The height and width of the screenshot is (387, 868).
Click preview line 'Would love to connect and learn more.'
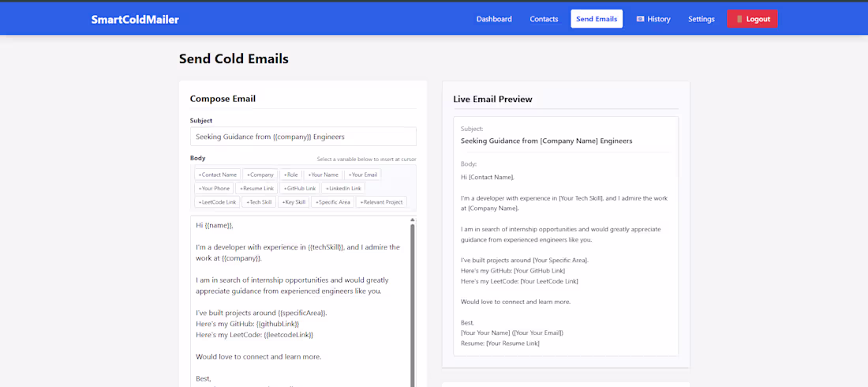pyautogui.click(x=515, y=302)
